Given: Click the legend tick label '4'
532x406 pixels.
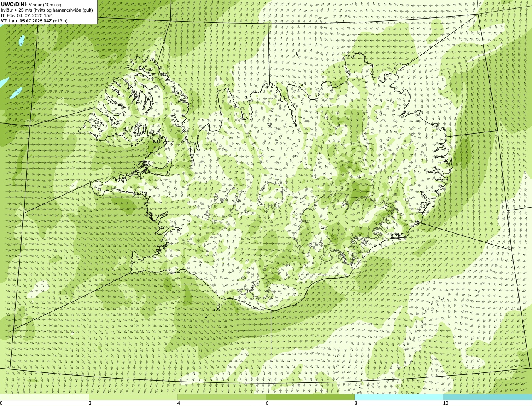Looking at the screenshot, I should tap(178, 403).
